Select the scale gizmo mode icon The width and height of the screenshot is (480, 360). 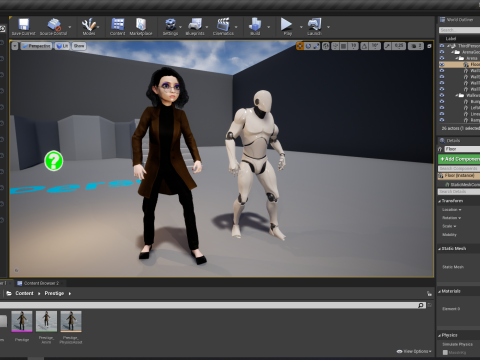316,46
